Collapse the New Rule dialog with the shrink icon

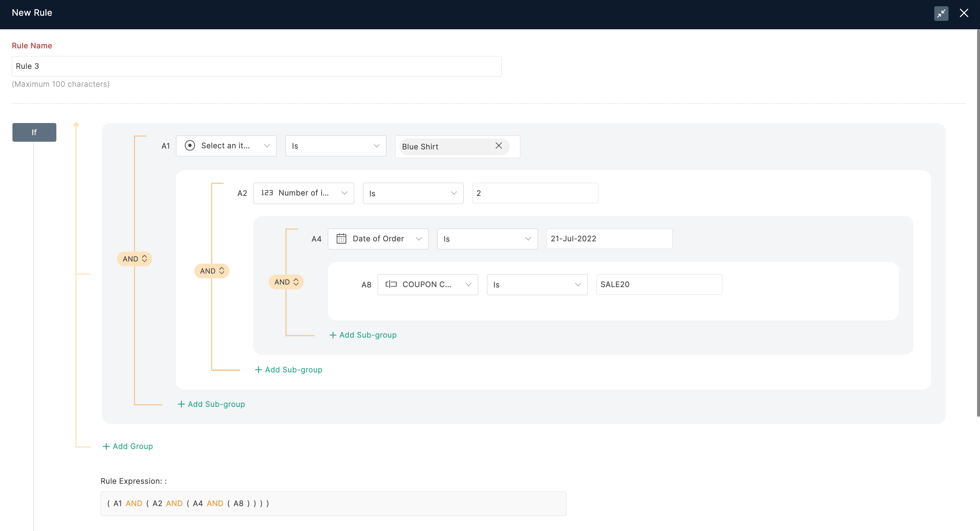coord(941,13)
